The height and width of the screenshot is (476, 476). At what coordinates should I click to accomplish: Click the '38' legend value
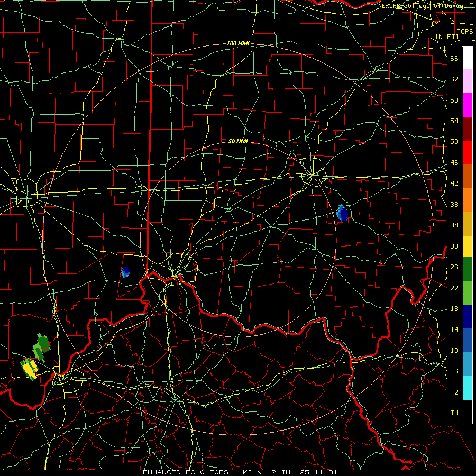tap(454, 204)
